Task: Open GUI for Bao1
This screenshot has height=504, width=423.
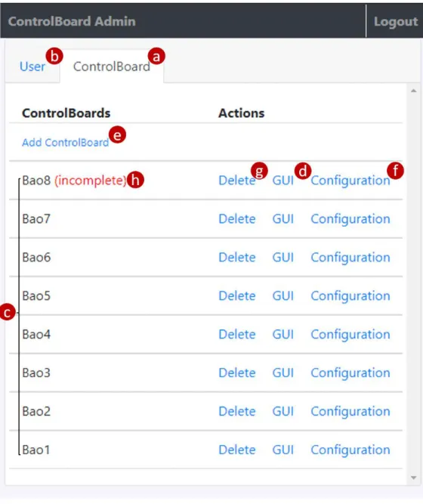Action: coord(283,450)
